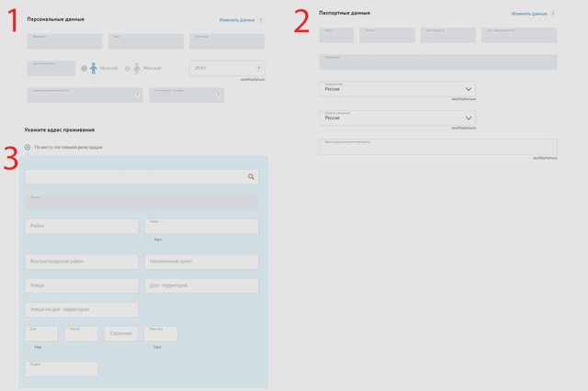Screen dimensions: 588x391
Task: Click the Населенный пункт input field
Action: point(201,262)
